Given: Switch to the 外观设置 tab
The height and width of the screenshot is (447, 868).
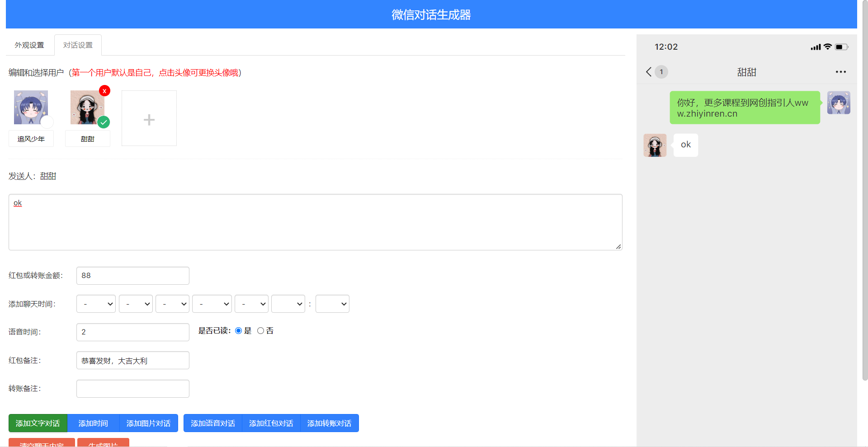Looking at the screenshot, I should click(x=29, y=45).
